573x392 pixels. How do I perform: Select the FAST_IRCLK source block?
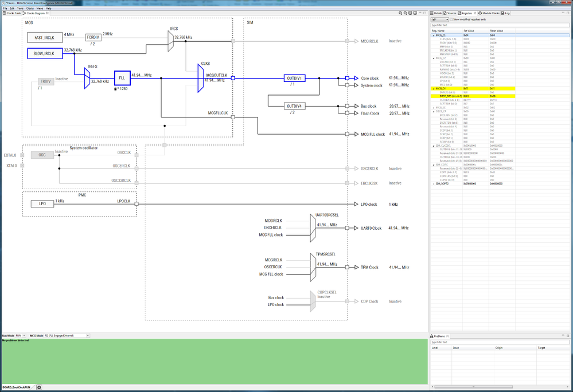click(45, 38)
